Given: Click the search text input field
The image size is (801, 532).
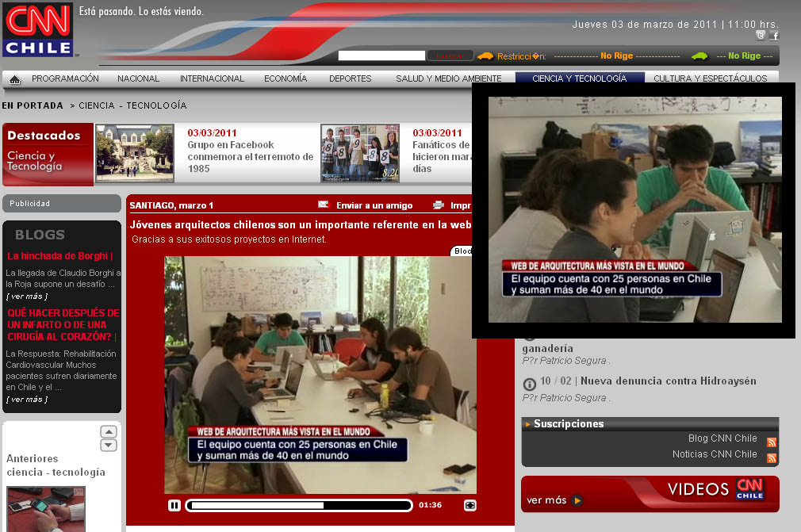Looking at the screenshot, I should pyautogui.click(x=381, y=55).
